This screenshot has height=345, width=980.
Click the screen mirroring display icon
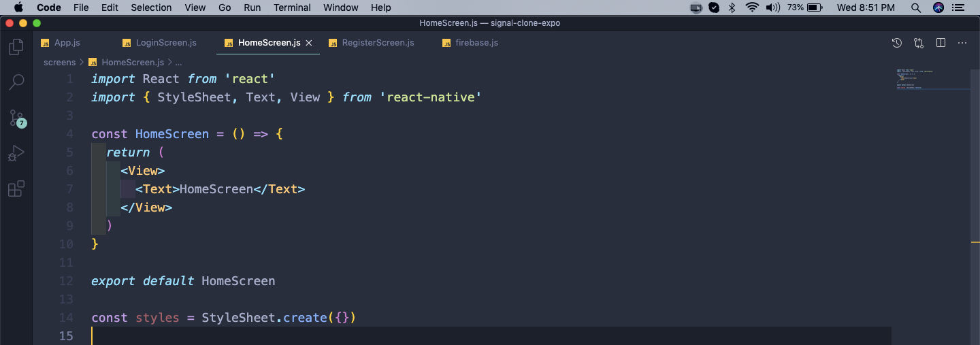(696, 7)
